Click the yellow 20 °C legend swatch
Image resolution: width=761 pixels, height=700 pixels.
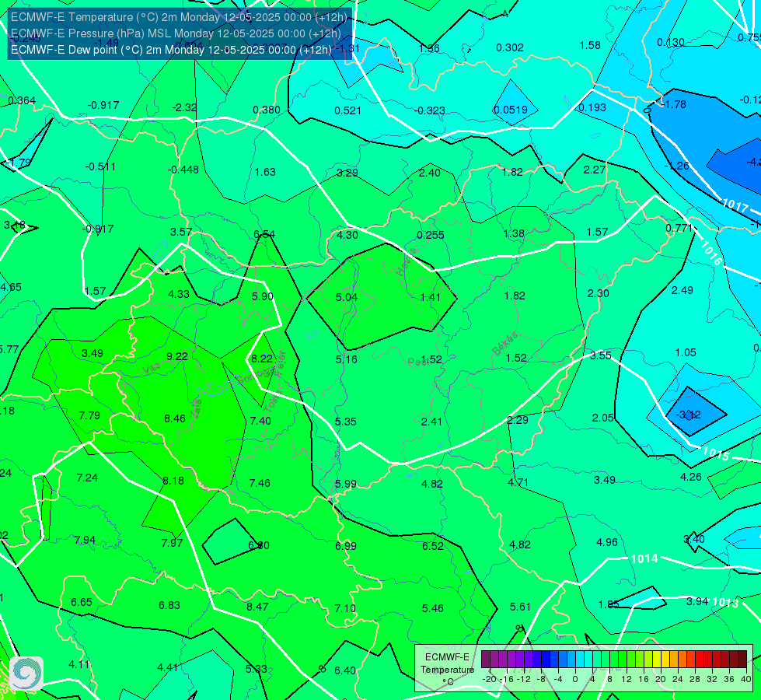coord(657,660)
